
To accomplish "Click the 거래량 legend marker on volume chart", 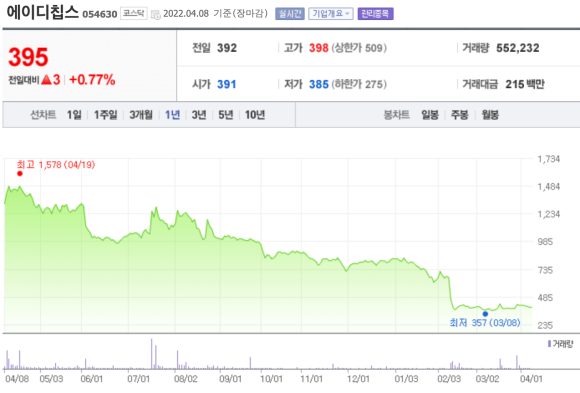I will (x=549, y=344).
